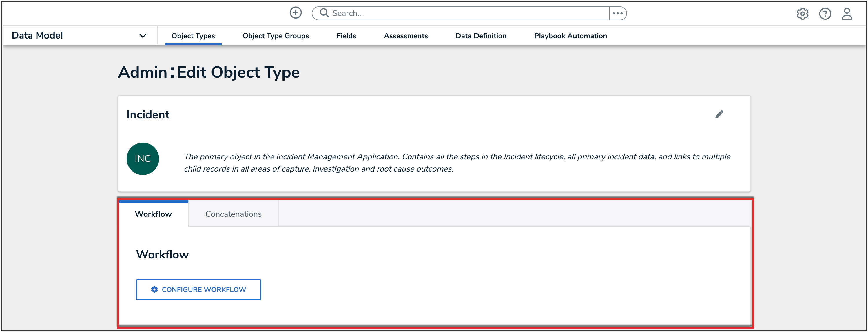Open the help question mark icon

coord(825,14)
